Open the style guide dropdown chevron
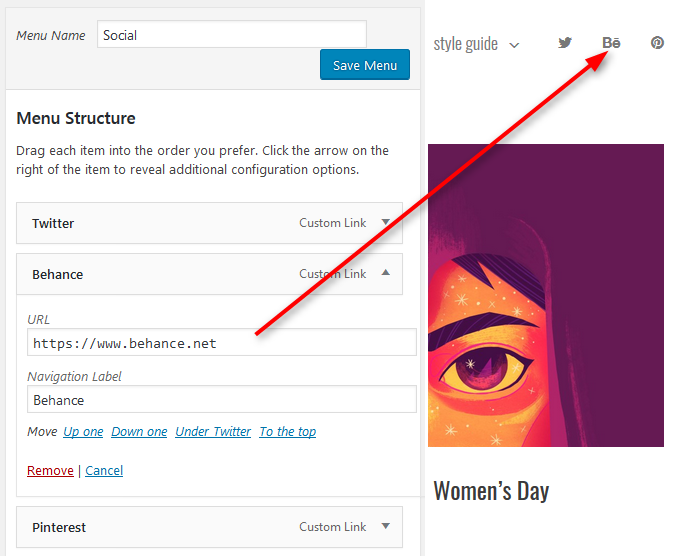This screenshot has width=694, height=556. (x=514, y=45)
